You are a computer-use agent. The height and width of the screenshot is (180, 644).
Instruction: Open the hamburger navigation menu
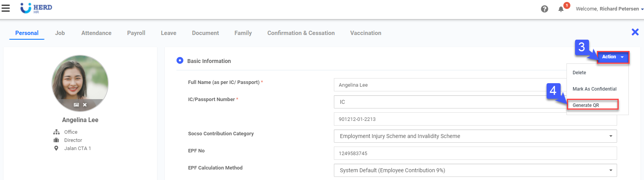pyautogui.click(x=6, y=8)
